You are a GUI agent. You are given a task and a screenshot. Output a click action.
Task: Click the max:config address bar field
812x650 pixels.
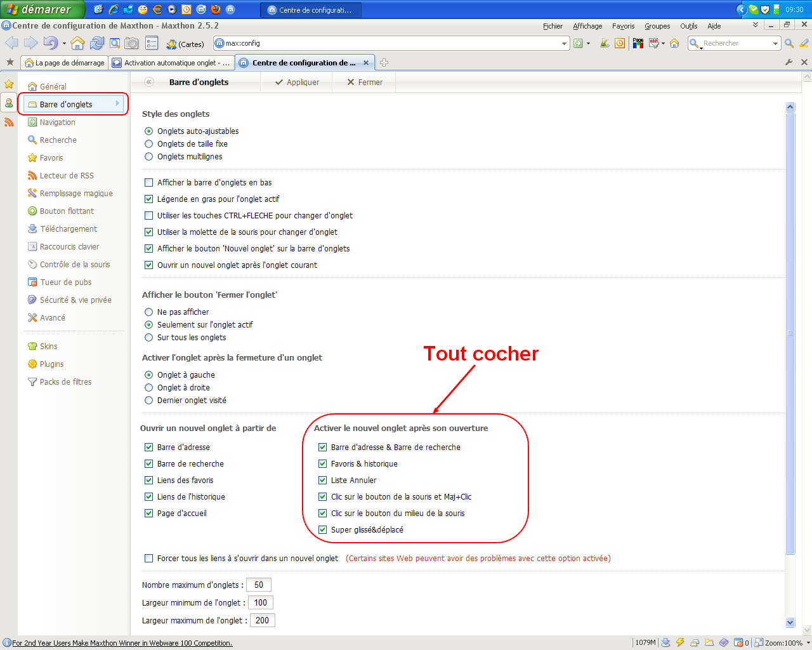391,43
